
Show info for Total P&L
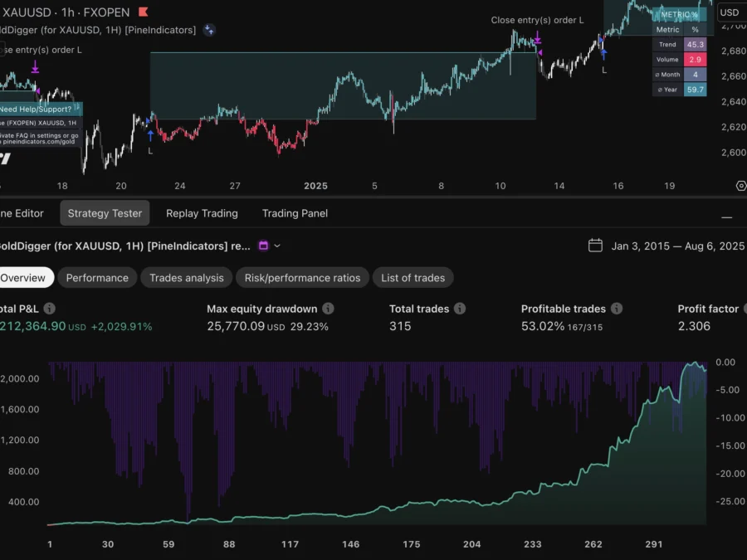click(x=49, y=309)
